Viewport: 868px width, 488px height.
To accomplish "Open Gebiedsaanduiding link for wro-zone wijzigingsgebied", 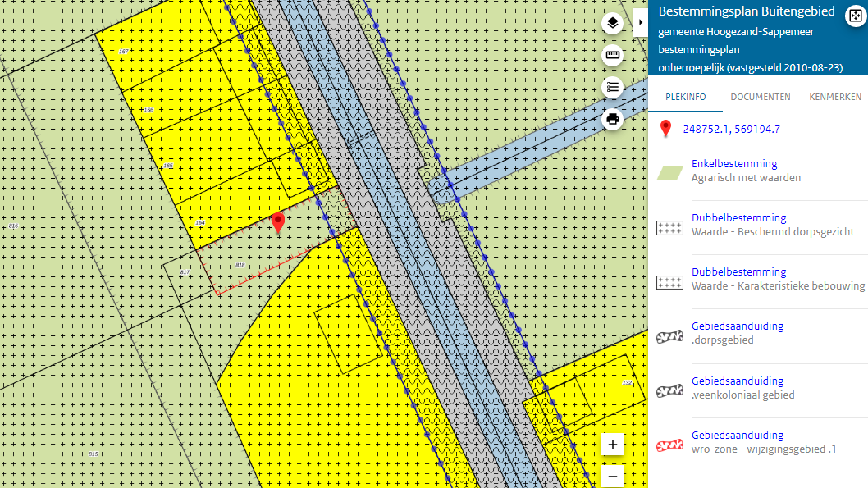I will click(738, 436).
